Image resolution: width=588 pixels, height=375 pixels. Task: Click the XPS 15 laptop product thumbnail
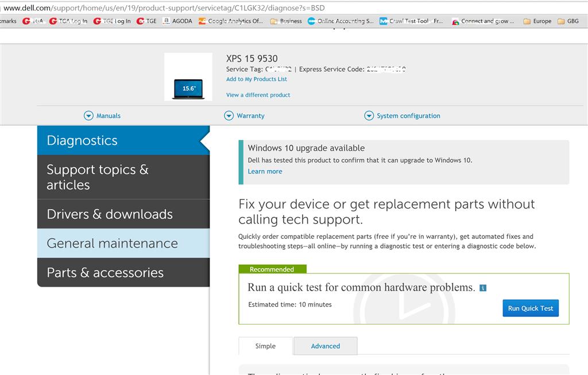188,77
